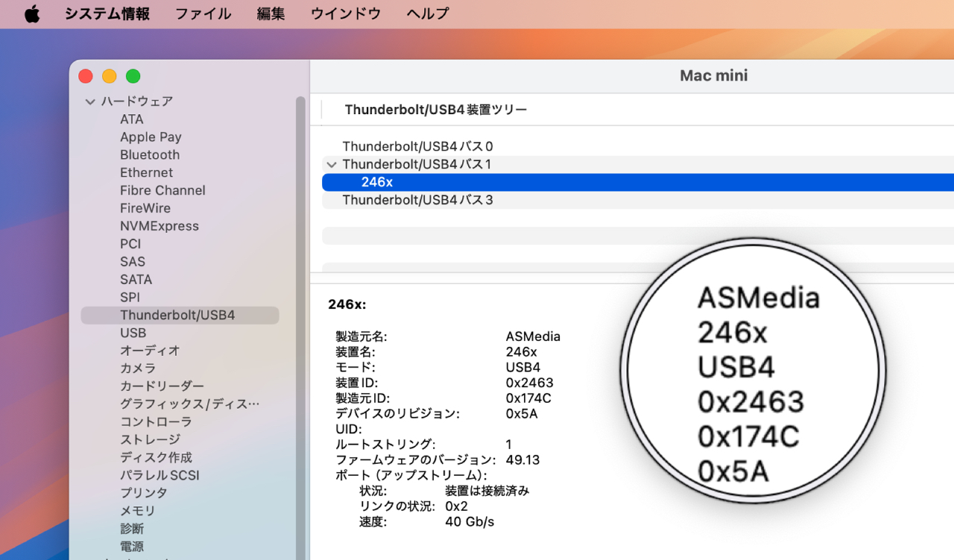Open the ファイル menu
The width and height of the screenshot is (954, 560).
tap(203, 14)
